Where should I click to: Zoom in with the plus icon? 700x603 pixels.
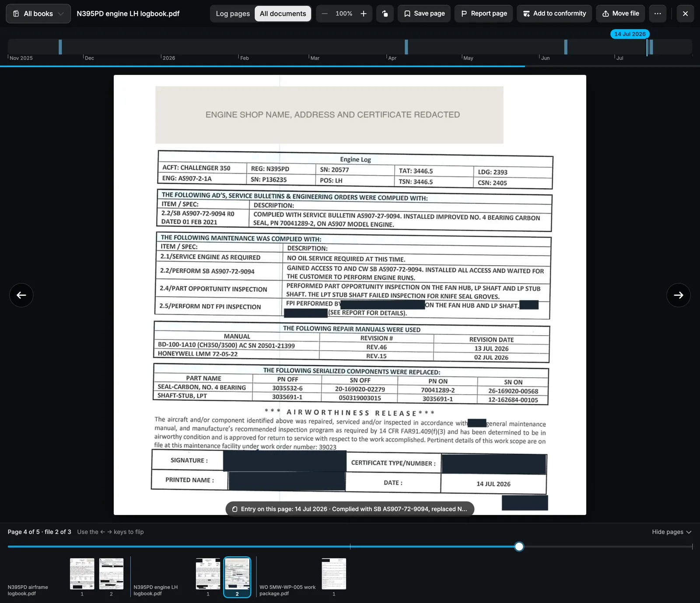pos(364,14)
